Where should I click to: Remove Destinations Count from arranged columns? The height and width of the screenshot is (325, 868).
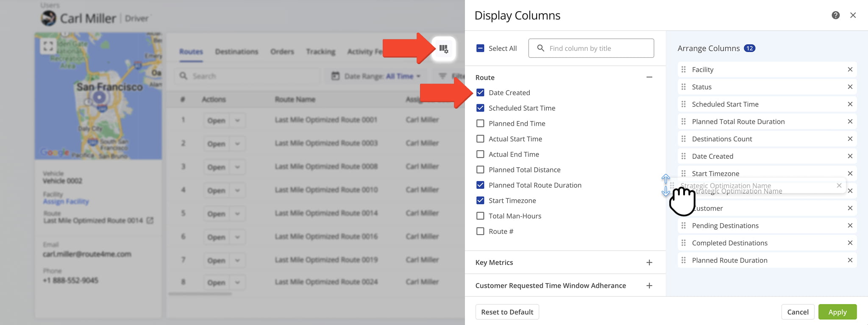pos(850,139)
